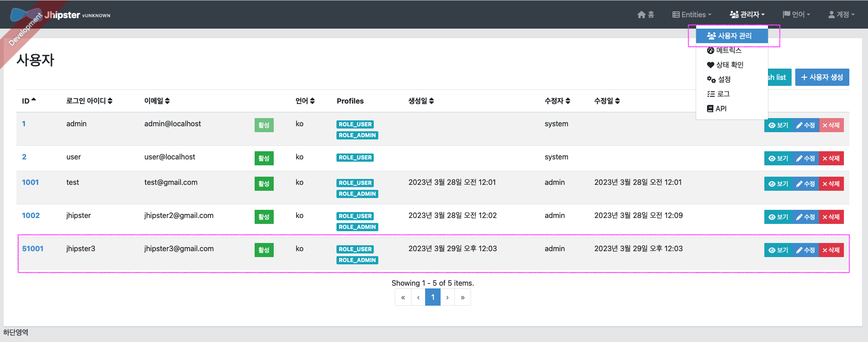Sort by 언어 column
The height and width of the screenshot is (342, 868).
[x=305, y=101]
